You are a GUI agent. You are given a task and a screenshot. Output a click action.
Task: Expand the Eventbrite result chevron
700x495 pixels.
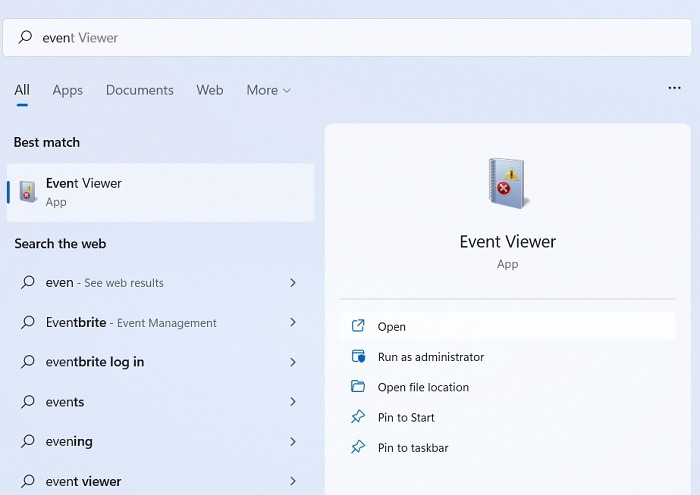coord(293,322)
